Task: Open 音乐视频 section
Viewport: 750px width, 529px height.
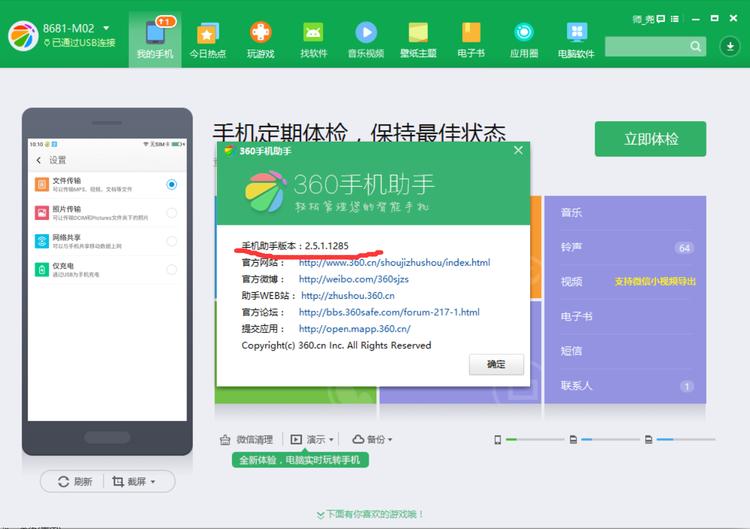Action: pos(366,40)
